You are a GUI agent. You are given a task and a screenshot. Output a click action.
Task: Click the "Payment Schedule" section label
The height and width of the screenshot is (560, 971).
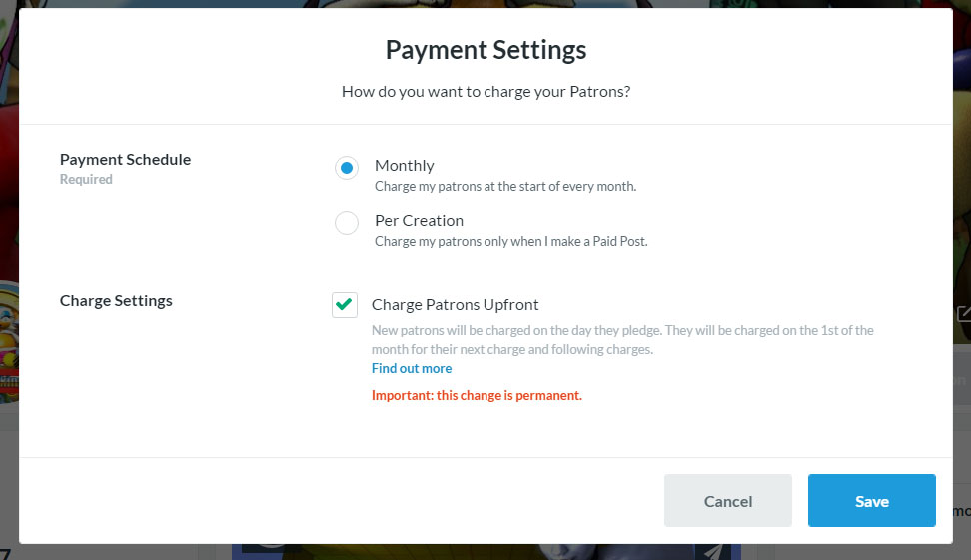125,159
